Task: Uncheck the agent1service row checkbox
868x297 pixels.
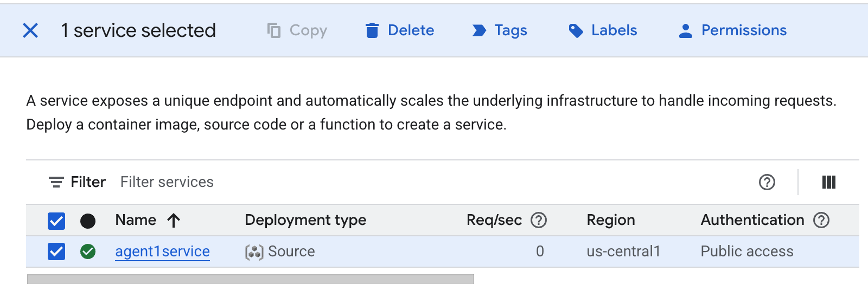Action: coord(56,251)
